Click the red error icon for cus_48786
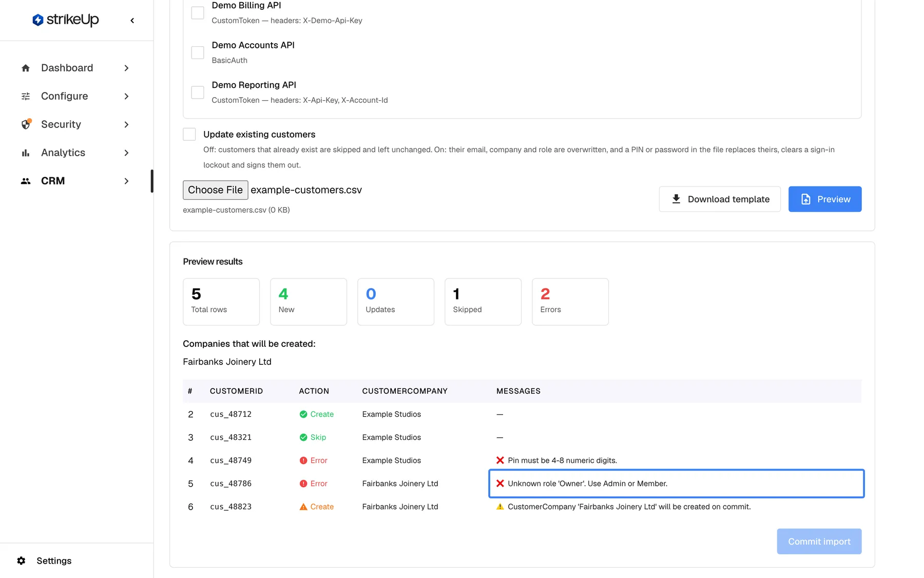This screenshot has height=578, width=924. [x=303, y=483]
